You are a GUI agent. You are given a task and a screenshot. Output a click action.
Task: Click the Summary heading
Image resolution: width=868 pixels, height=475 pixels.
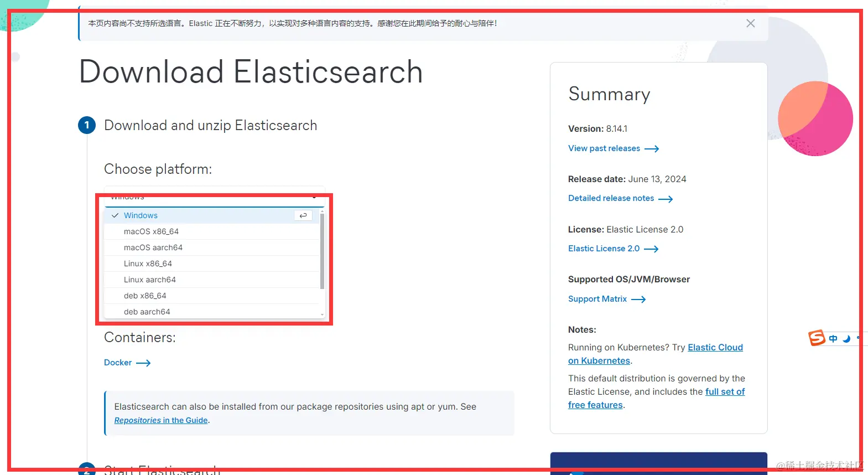tap(609, 94)
